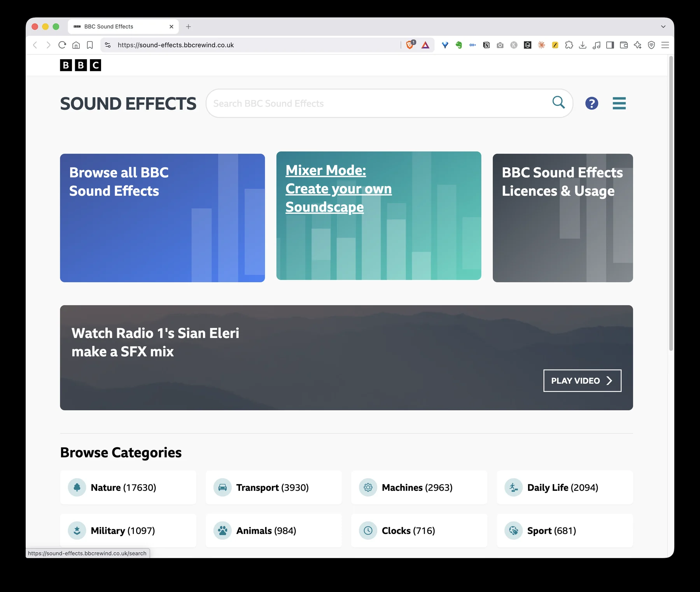700x592 pixels.
Task: Open the Daily Life (2094) category
Action: (x=565, y=487)
